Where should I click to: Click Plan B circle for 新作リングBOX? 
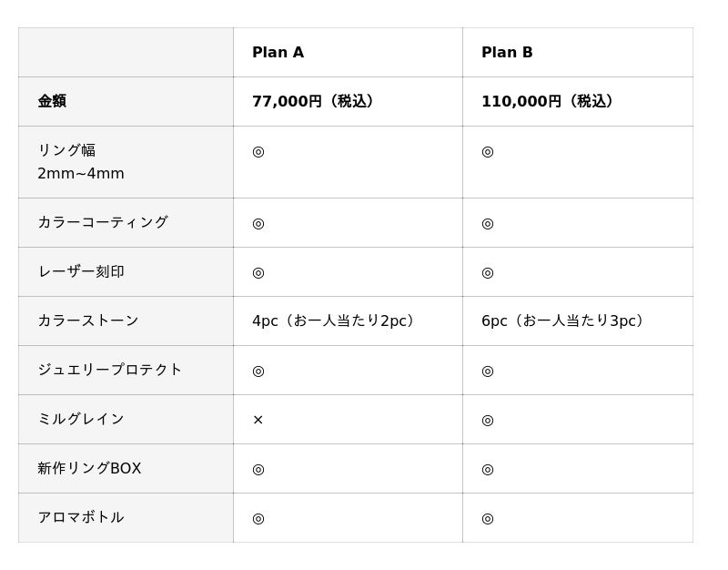pyautogui.click(x=488, y=469)
